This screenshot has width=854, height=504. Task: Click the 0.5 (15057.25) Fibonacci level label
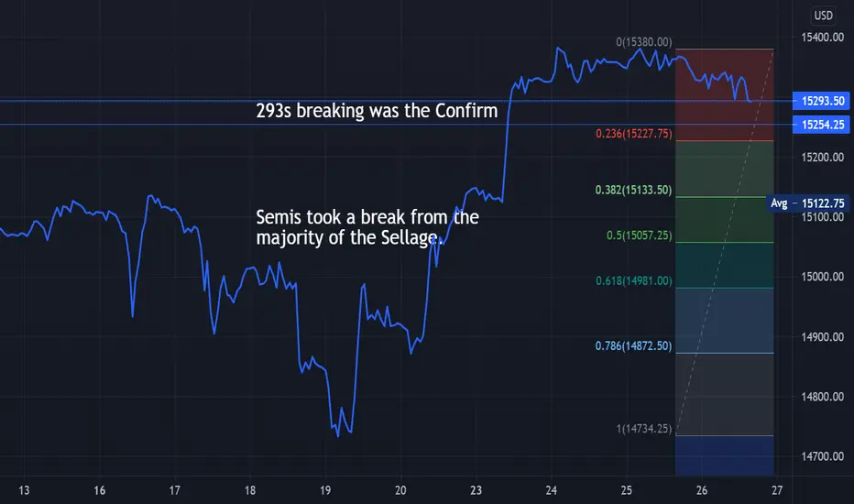640,236
